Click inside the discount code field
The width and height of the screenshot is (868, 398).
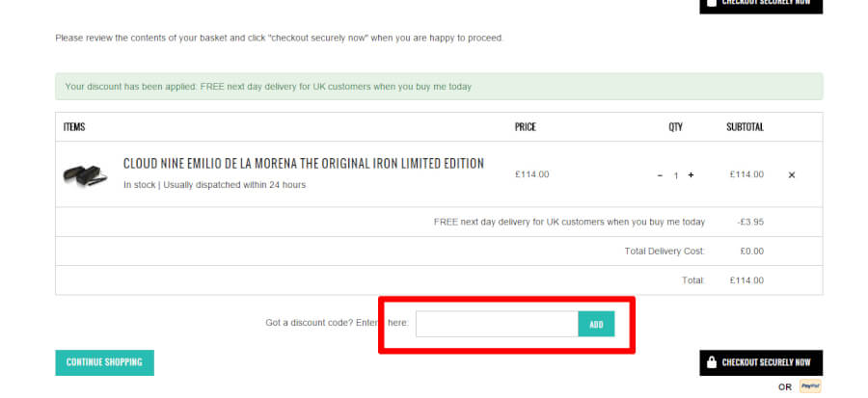[497, 324]
